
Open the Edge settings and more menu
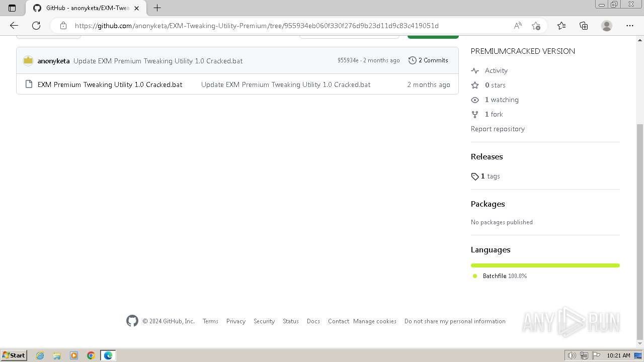[x=630, y=26]
